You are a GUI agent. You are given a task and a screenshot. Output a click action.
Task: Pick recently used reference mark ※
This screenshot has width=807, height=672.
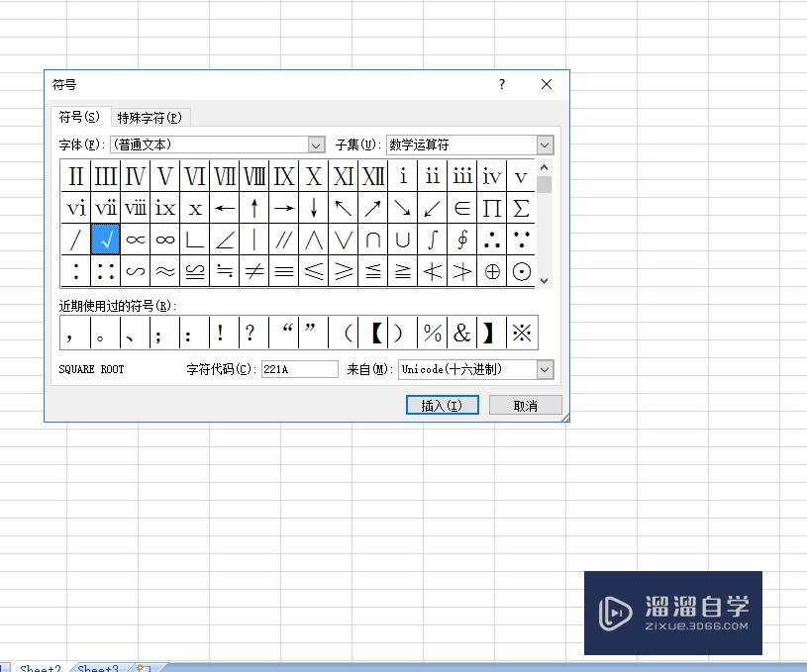(522, 333)
